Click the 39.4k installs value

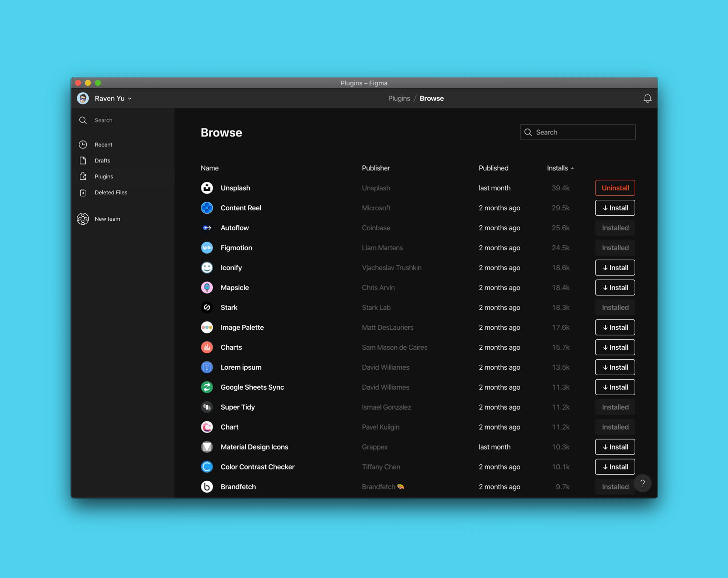tap(560, 188)
